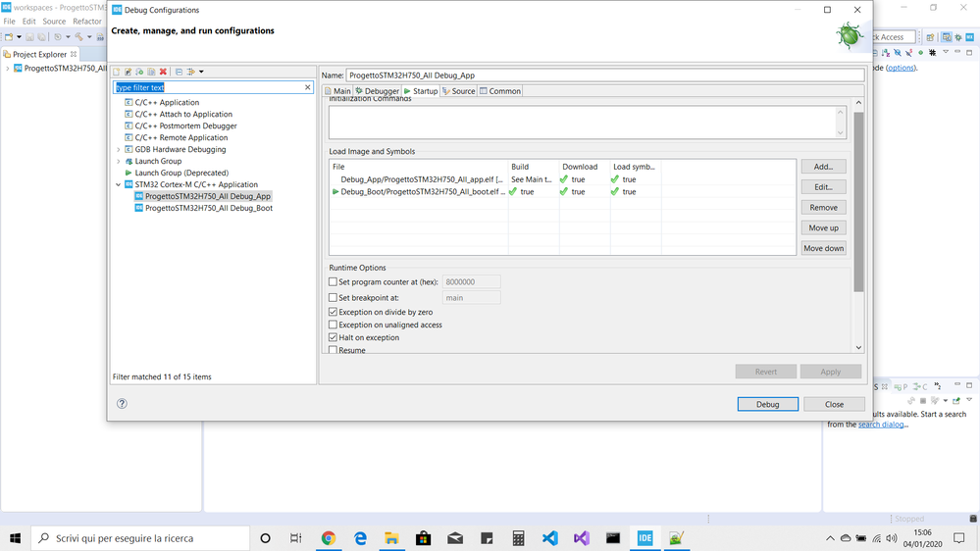Switch to Debug perspective bug icon

(958, 37)
